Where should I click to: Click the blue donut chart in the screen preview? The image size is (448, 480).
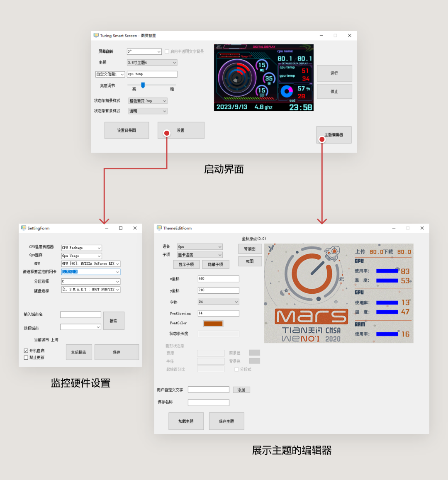(x=287, y=91)
